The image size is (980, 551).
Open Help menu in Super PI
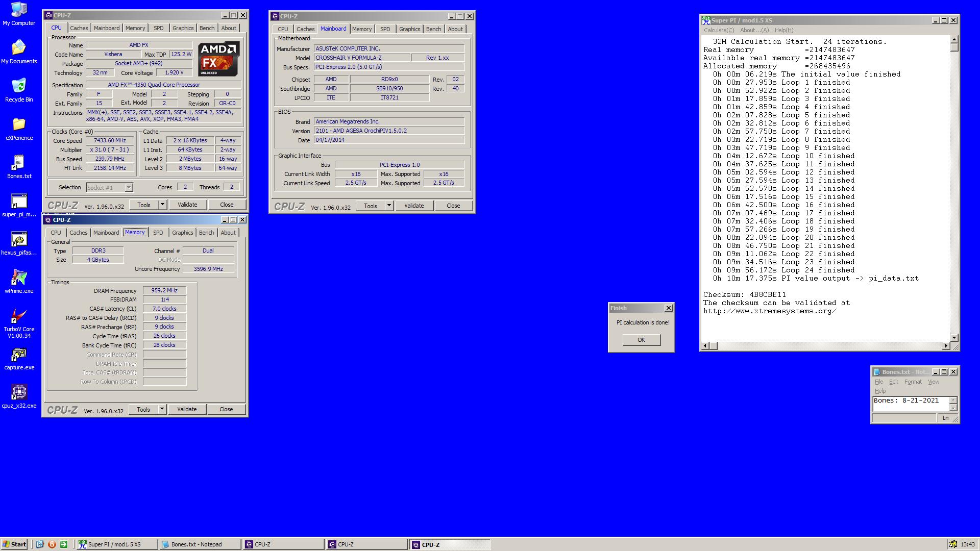point(783,30)
